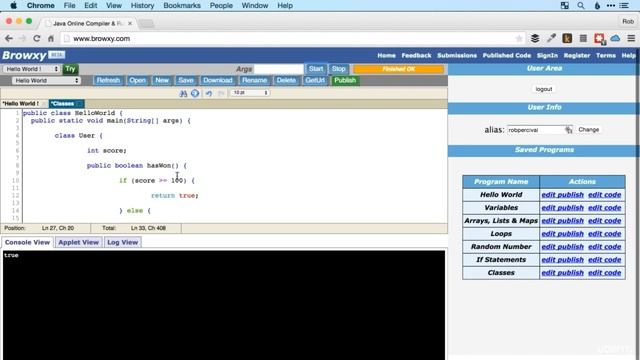The image size is (640, 360).
Task: Open the Hello World ! example dropdown
Action: [x=31, y=69]
